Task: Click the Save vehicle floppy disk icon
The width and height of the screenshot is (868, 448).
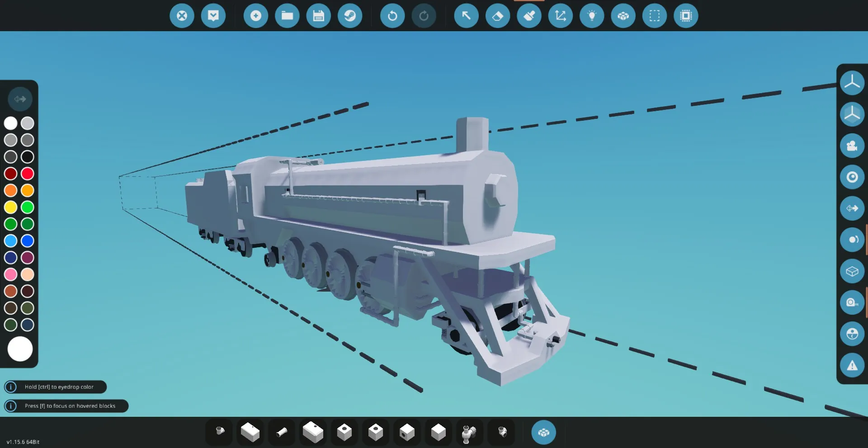Action: coord(318,16)
